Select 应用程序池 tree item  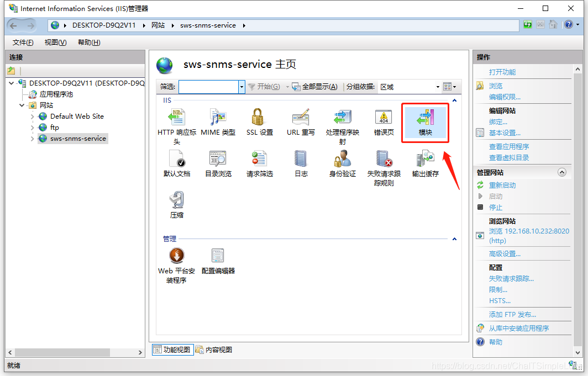[56, 94]
